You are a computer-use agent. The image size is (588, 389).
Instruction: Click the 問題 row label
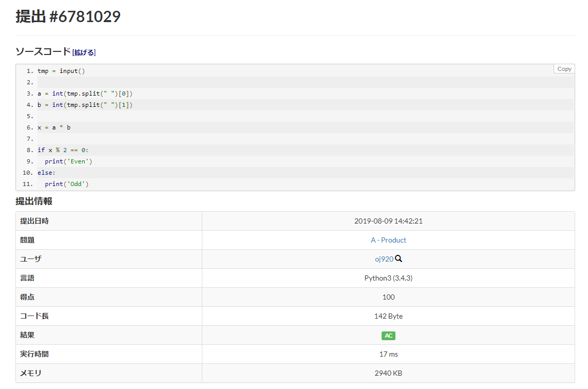[27, 240]
